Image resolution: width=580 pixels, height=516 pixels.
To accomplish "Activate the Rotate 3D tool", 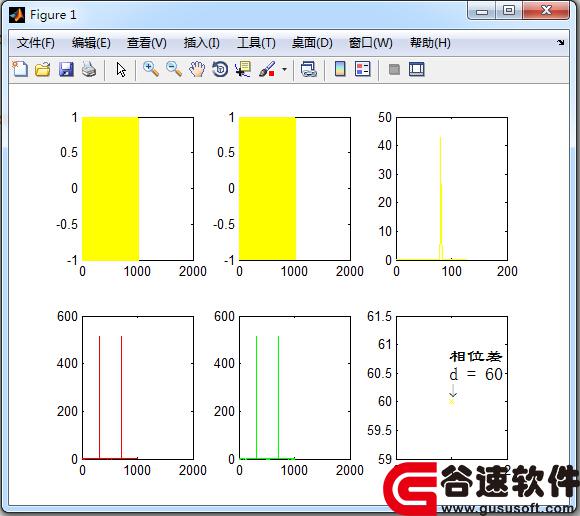I will tap(220, 69).
